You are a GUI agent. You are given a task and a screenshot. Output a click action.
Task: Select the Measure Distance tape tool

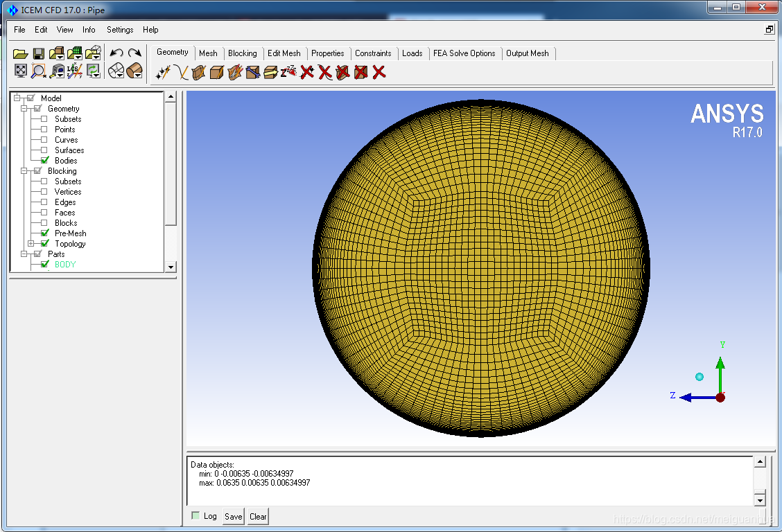[58, 71]
